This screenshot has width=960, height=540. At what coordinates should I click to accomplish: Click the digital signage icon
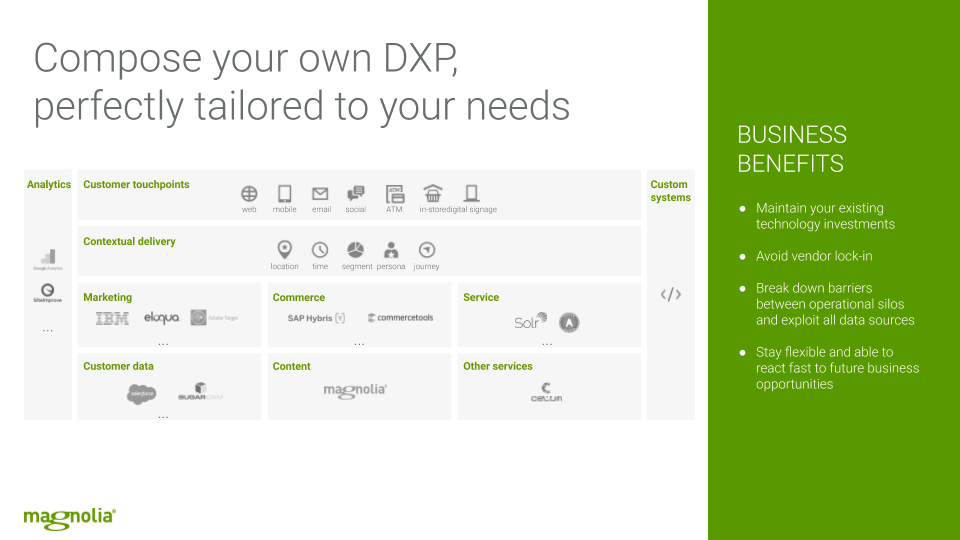472,194
